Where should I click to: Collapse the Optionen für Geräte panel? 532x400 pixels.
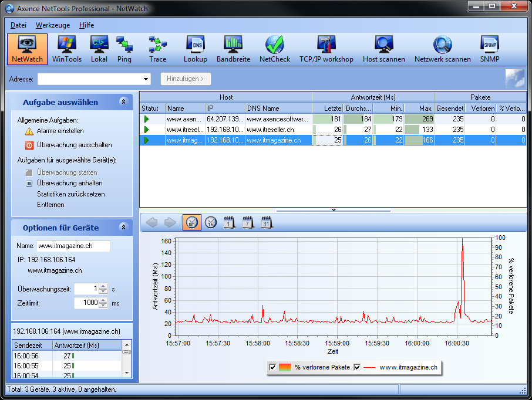point(123,228)
